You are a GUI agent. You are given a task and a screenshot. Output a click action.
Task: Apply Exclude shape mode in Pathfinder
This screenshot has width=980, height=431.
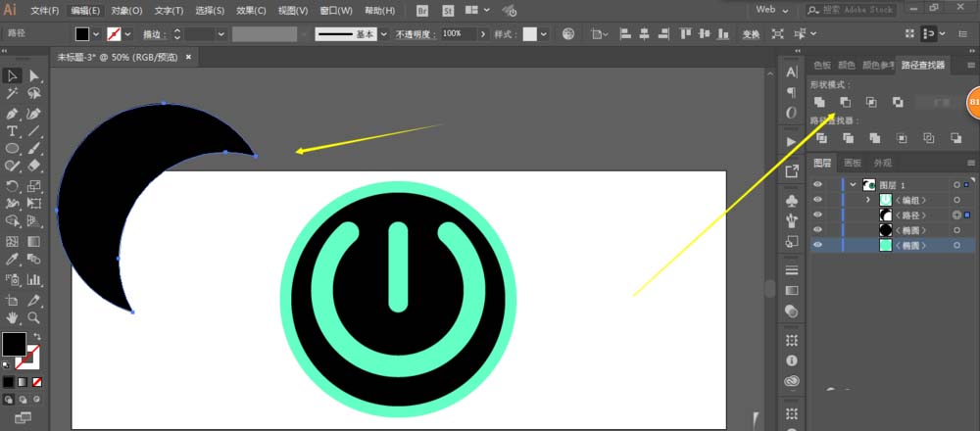(898, 103)
